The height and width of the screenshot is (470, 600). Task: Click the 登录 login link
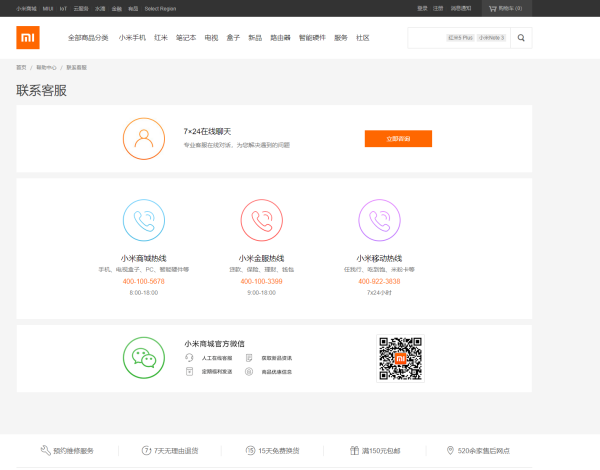422,8
